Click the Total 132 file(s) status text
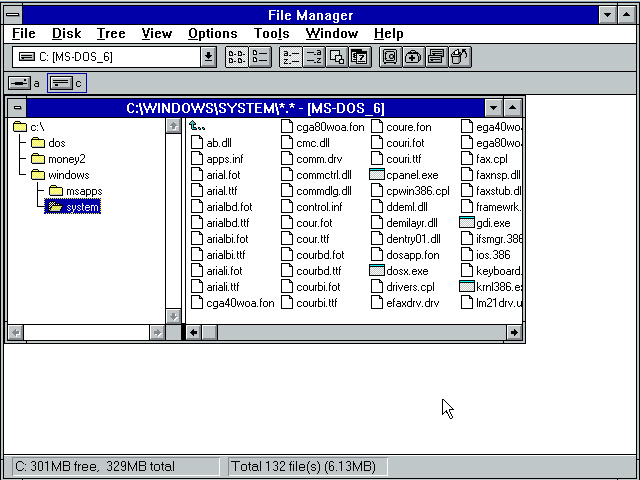The height and width of the screenshot is (480, 640). [304, 466]
